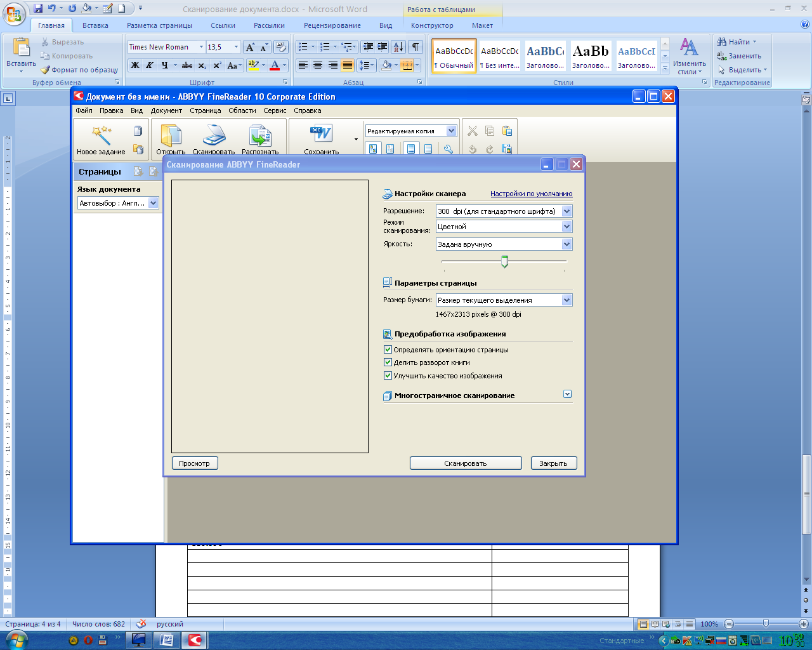This screenshot has width=812, height=650.
Task: Click the wrench settings icon in FineReader toolbar
Action: [x=449, y=149]
